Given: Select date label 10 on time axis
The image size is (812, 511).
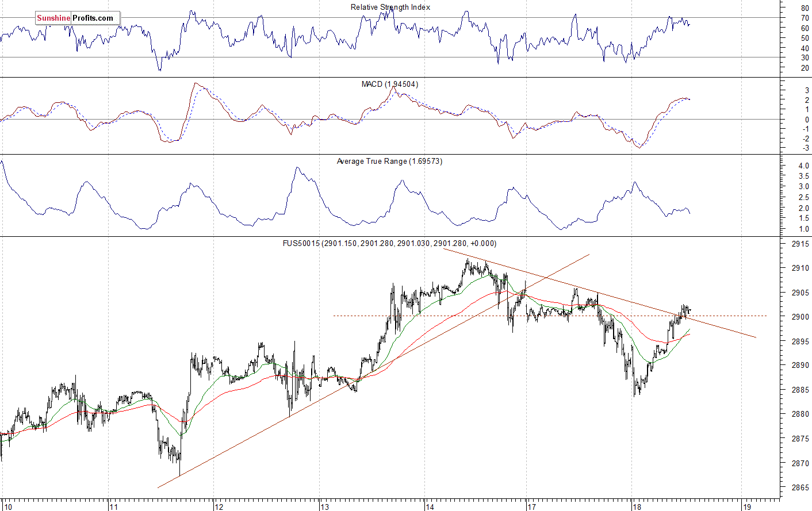Looking at the screenshot, I should tap(7, 506).
